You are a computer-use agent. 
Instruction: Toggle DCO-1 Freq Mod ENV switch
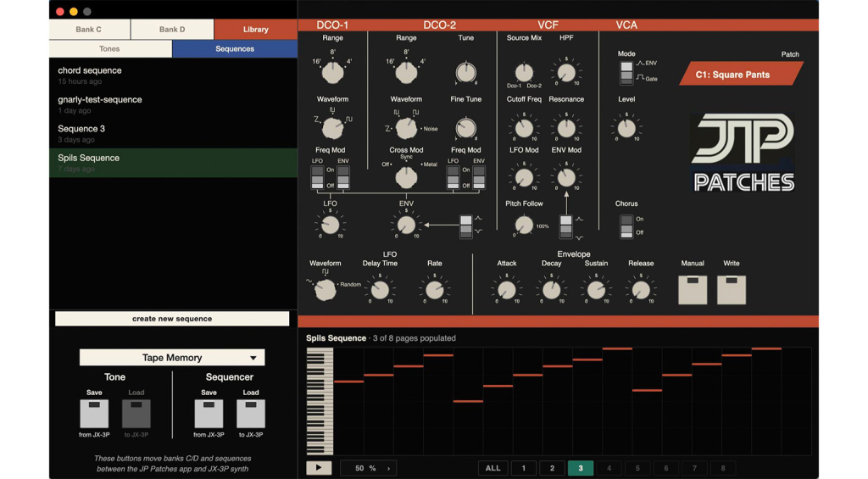coord(343,178)
